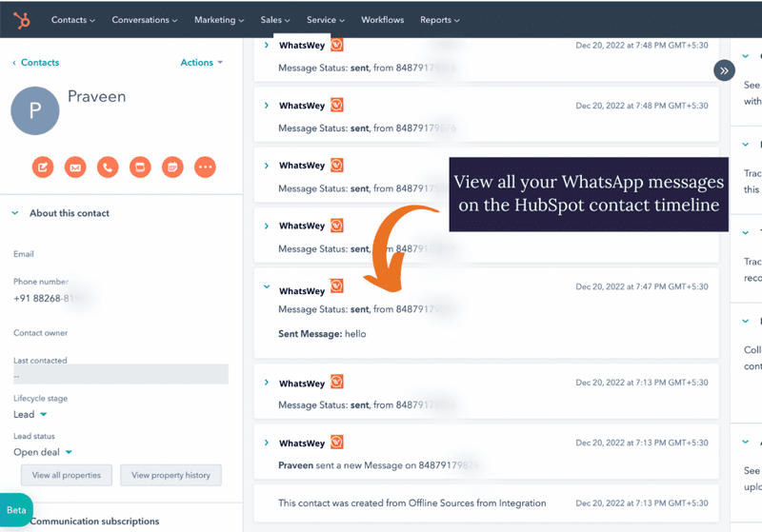762x532 pixels.
Task: Click the schedule meeting calendar icon
Action: coord(172,167)
